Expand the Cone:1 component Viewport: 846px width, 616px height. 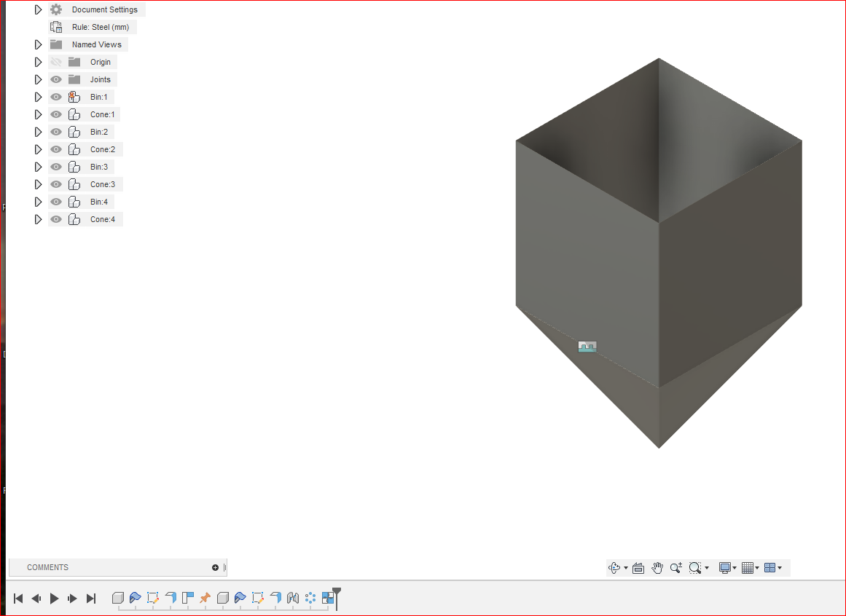tap(38, 114)
